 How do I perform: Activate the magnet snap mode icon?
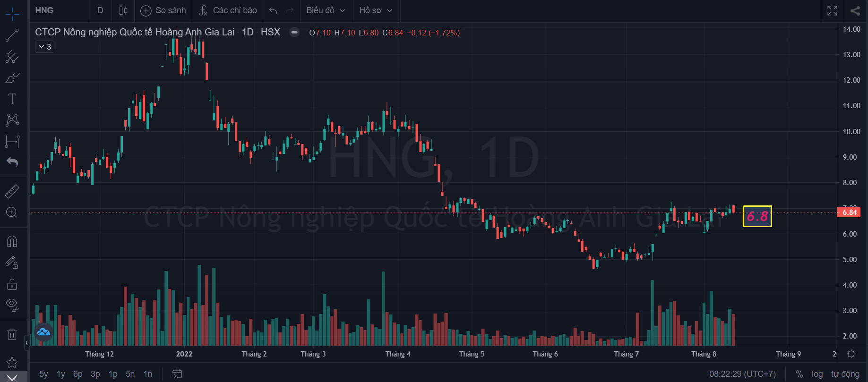(12, 241)
